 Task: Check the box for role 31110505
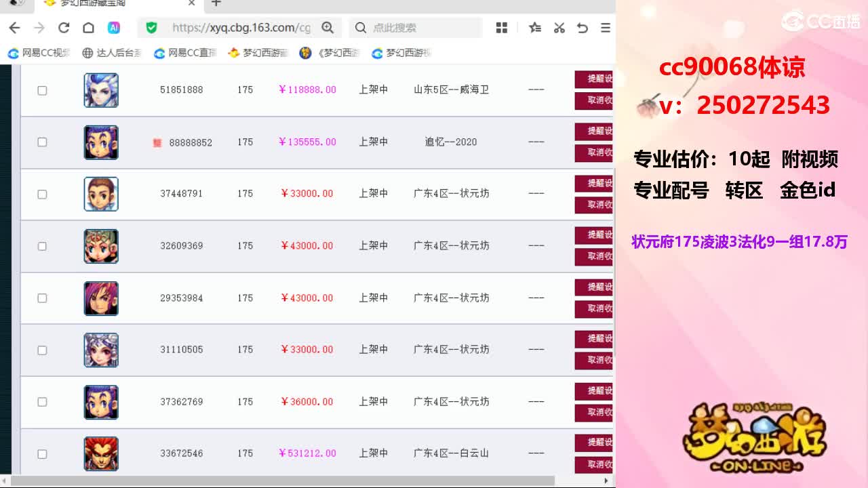pyautogui.click(x=42, y=350)
